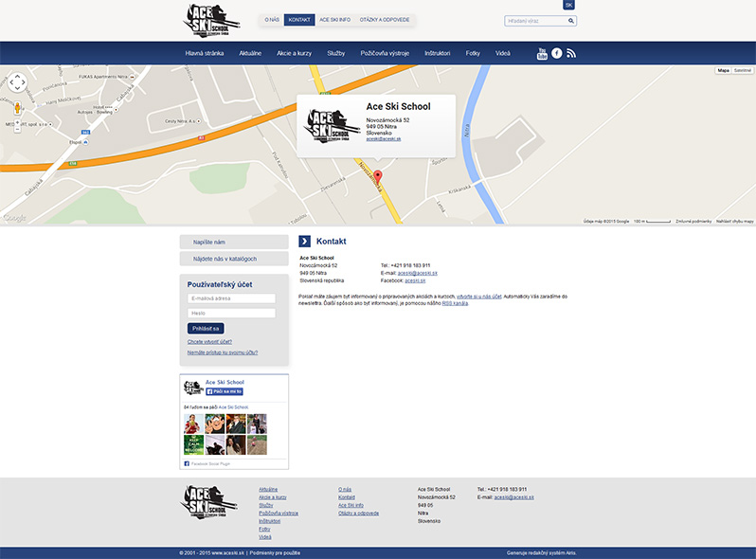The image size is (756, 559).
Task: Click footer O nás link
Action: 345,490
